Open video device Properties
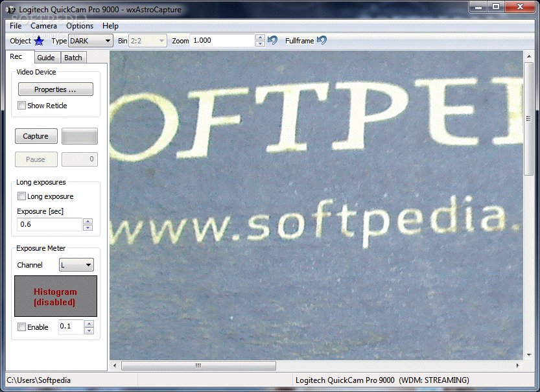540x392 pixels. (56, 89)
